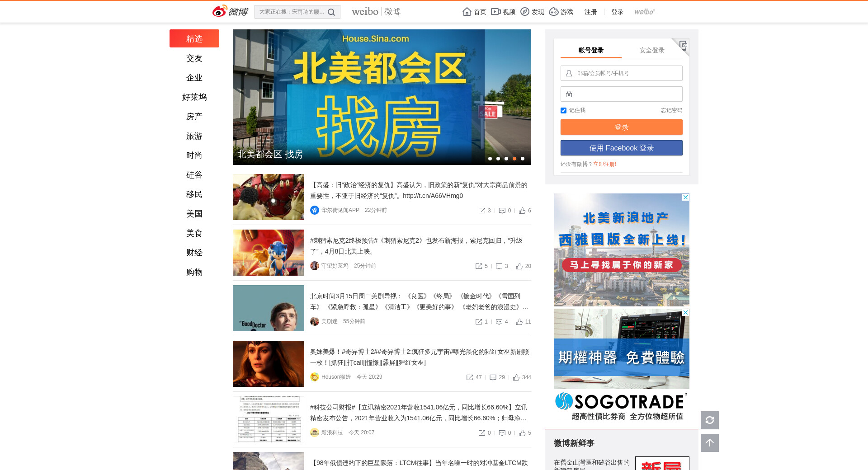Image resolution: width=868 pixels, height=470 pixels.
Task: Click the Weibo logo in header
Action: [x=230, y=11]
